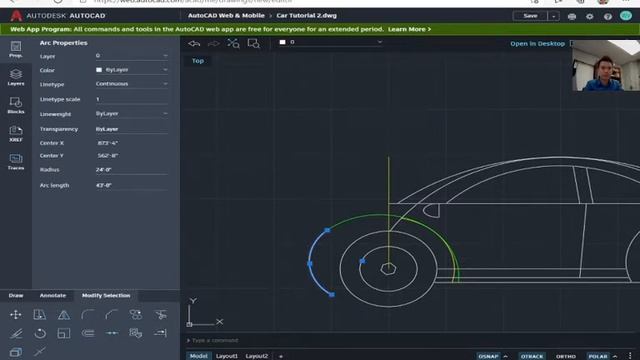Select the Rotate tool

pos(40,333)
